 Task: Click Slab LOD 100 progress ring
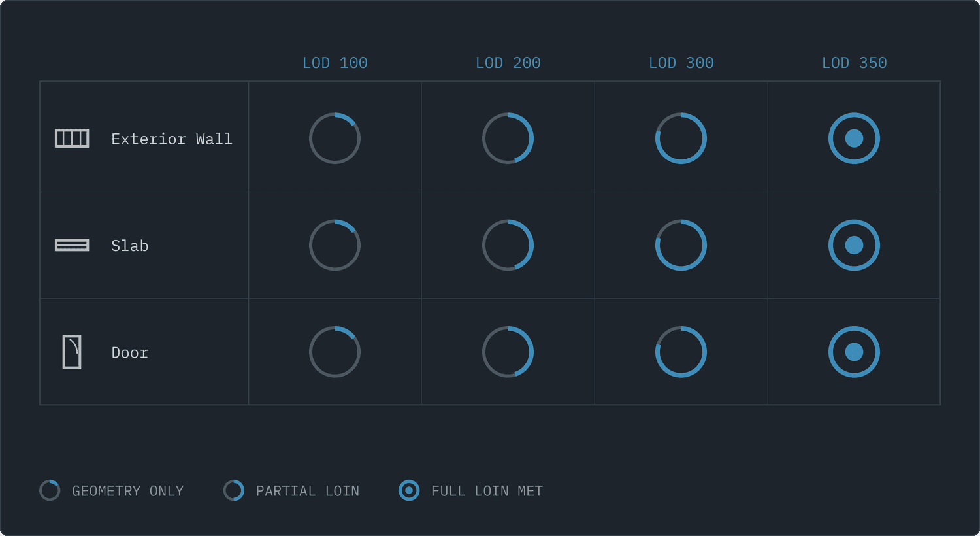(335, 245)
